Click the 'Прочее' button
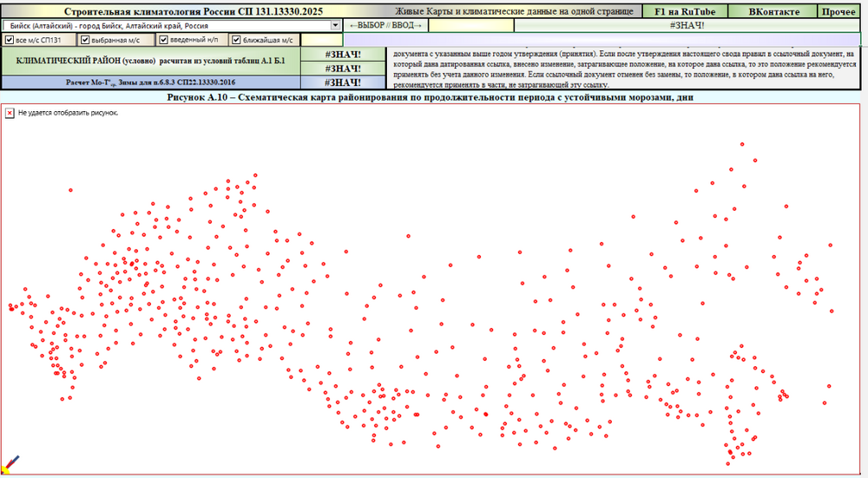The height and width of the screenshot is (478, 868). [838, 11]
